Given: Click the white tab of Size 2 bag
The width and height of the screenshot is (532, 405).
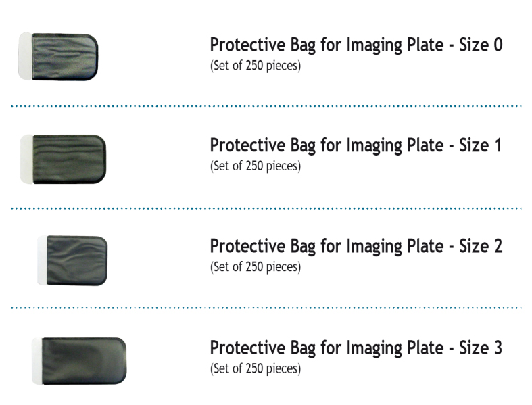Looking at the screenshot, I should (x=42, y=260).
